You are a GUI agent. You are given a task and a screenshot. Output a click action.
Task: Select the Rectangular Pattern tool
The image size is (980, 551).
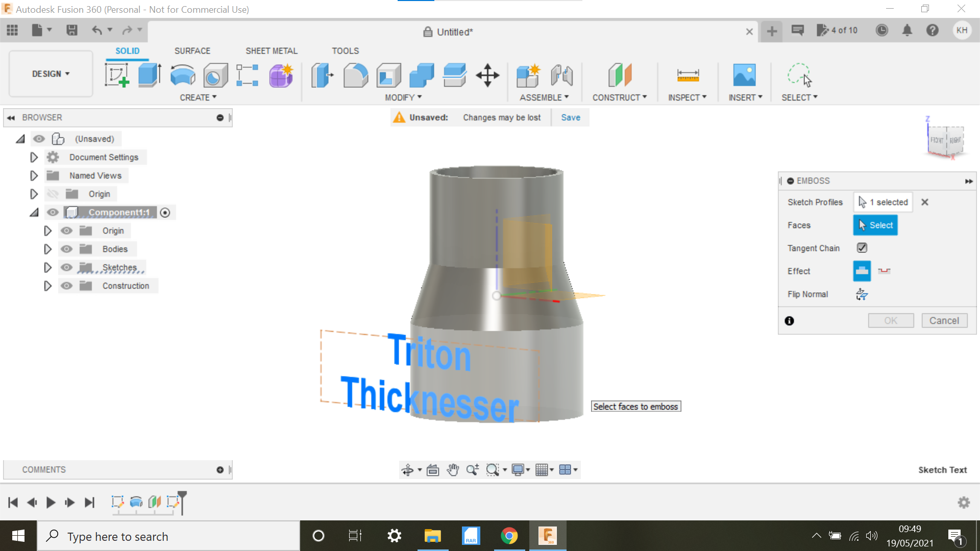click(x=248, y=76)
